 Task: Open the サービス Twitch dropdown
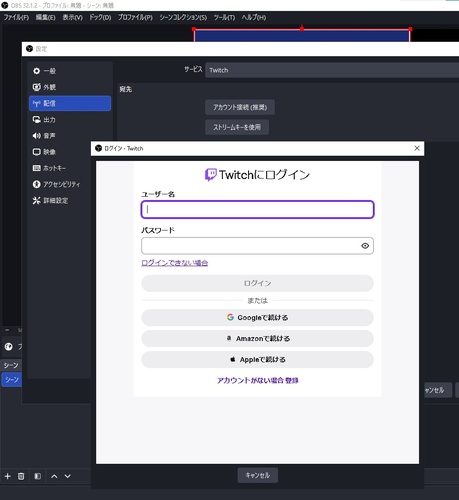coord(332,70)
